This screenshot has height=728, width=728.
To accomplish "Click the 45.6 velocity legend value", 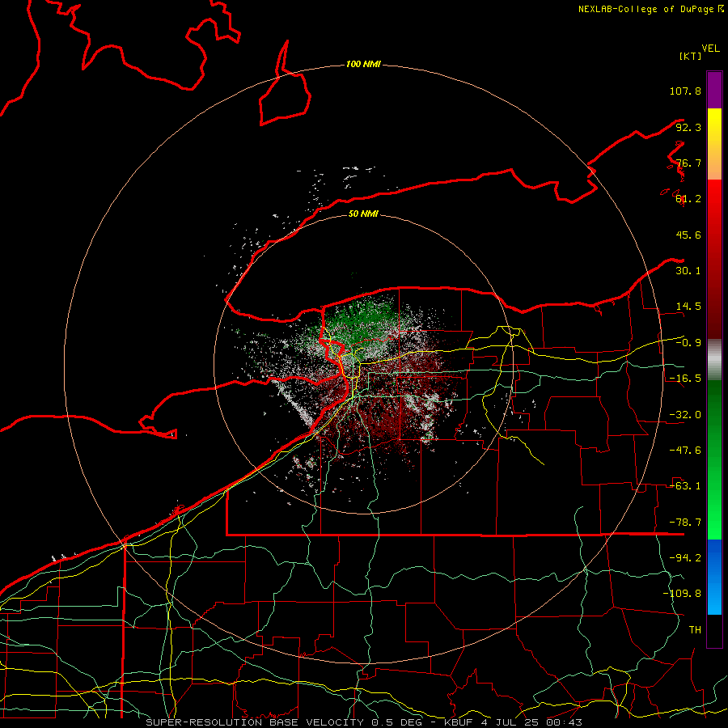I will [x=688, y=235].
